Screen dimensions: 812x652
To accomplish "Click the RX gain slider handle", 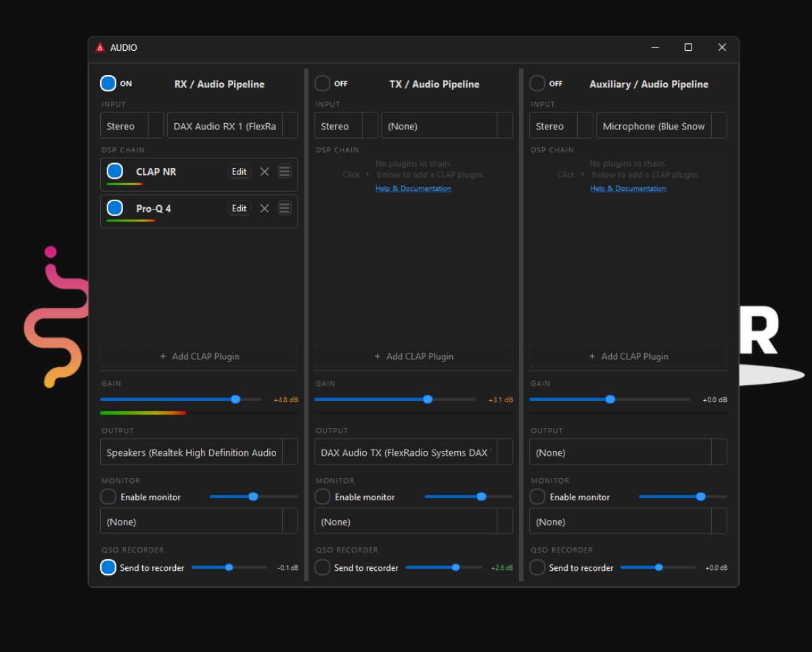I will tap(235, 399).
